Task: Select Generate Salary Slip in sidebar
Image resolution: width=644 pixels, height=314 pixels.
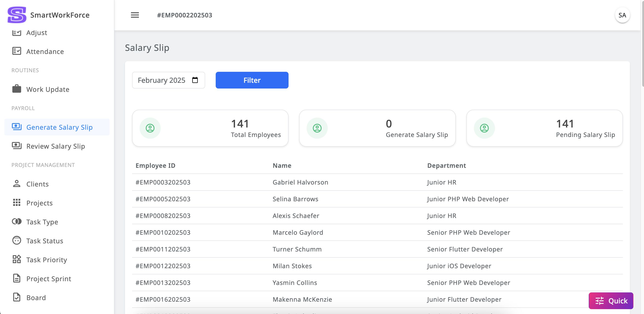Action: tap(59, 127)
